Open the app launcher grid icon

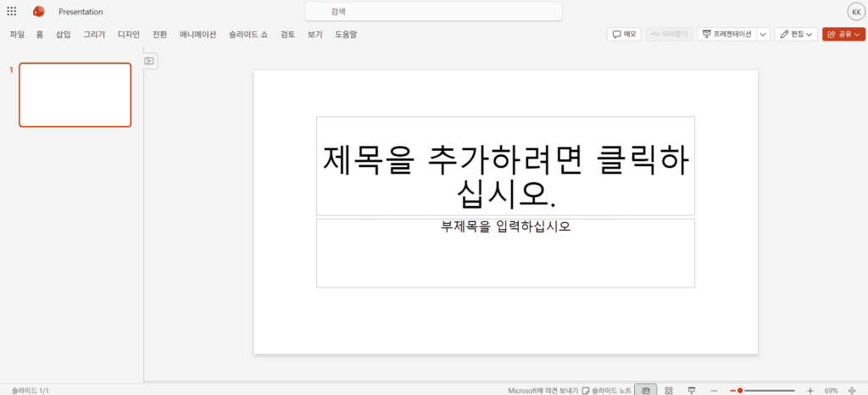click(12, 12)
